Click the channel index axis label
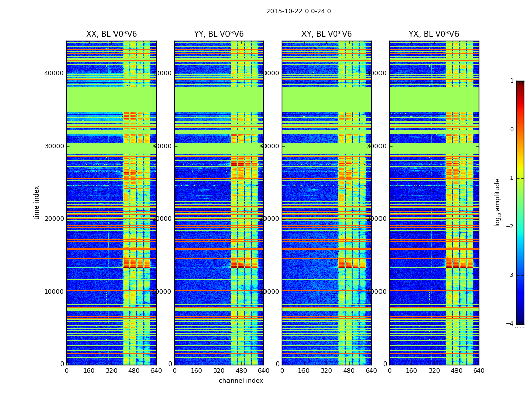The width and height of the screenshot is (532, 405). (241, 381)
